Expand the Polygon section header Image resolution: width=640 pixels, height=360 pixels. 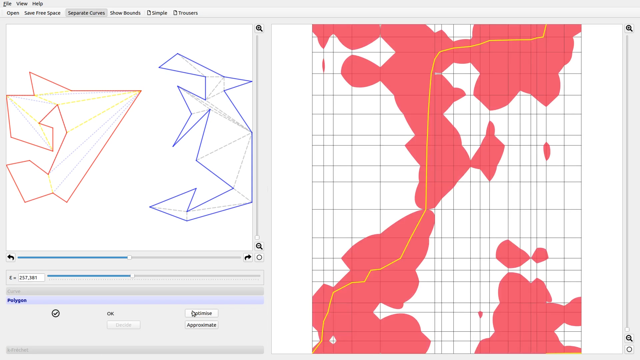[135, 300]
